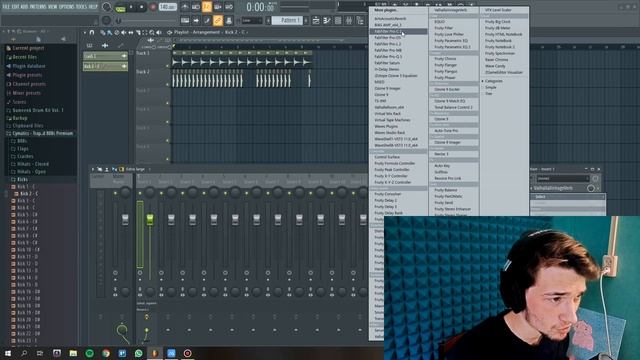Viewport: 640px width, 360px height.
Task: Choose FabFilter Saturn from plugin list
Action: (387, 63)
